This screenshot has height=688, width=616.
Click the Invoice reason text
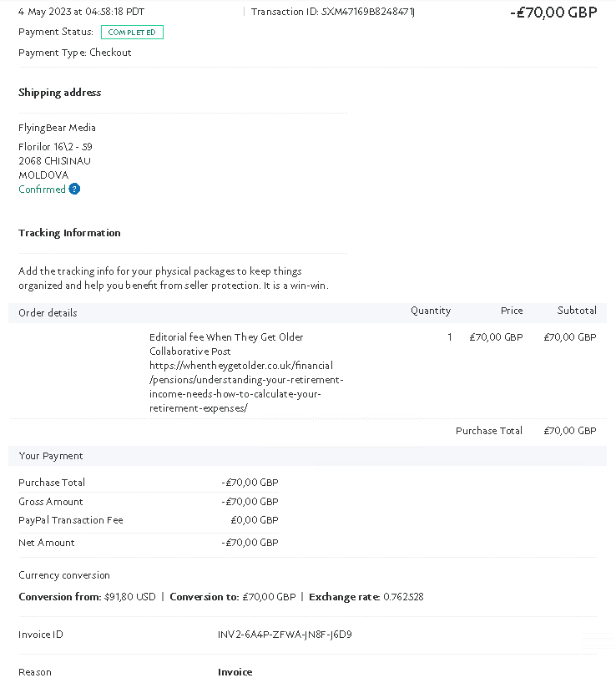pyautogui.click(x=235, y=672)
